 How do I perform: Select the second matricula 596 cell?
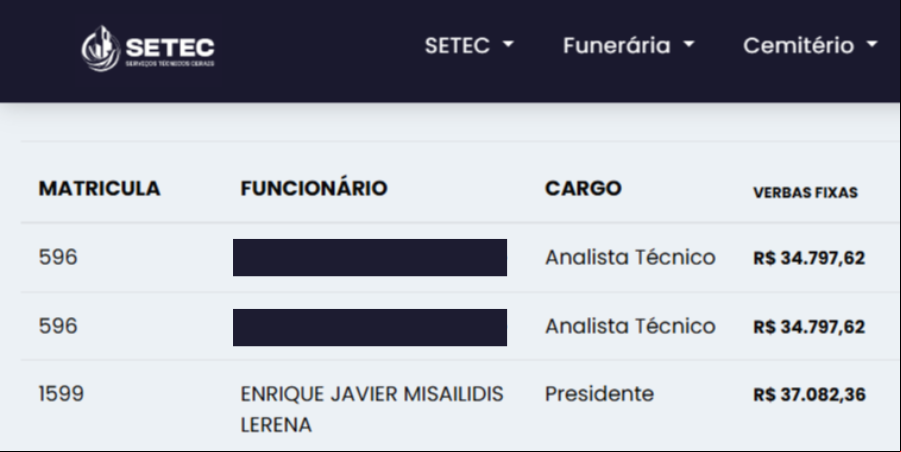[x=58, y=326]
